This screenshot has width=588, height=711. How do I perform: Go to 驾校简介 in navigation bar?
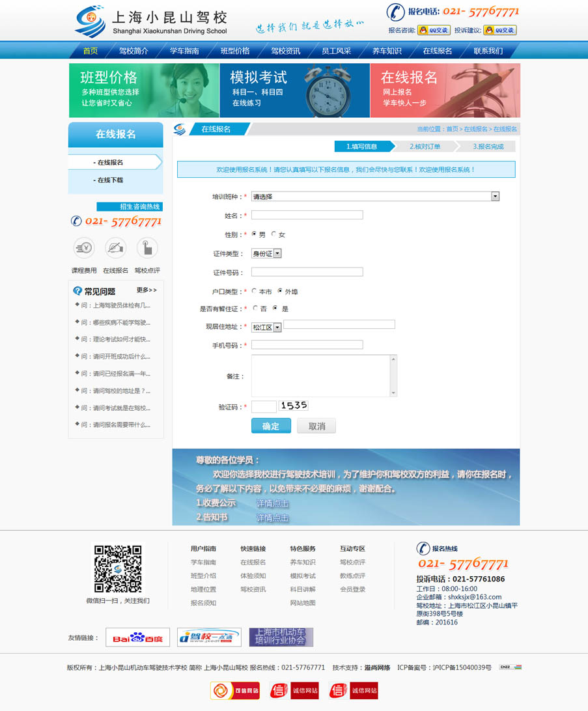coord(133,51)
